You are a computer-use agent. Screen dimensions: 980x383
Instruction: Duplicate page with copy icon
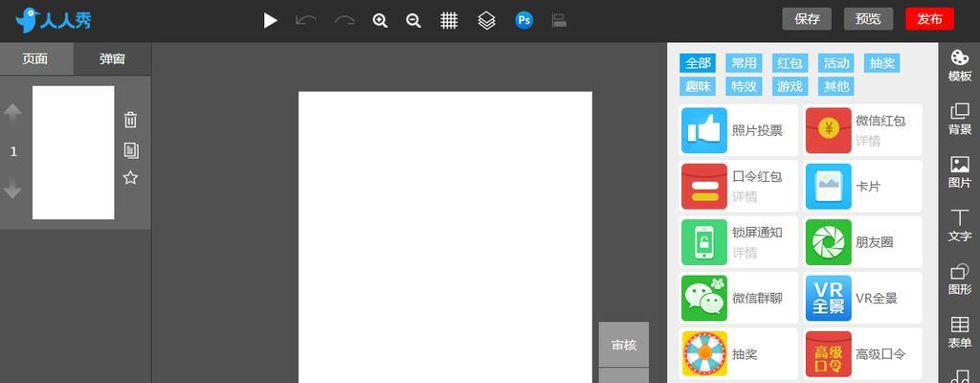click(x=130, y=150)
